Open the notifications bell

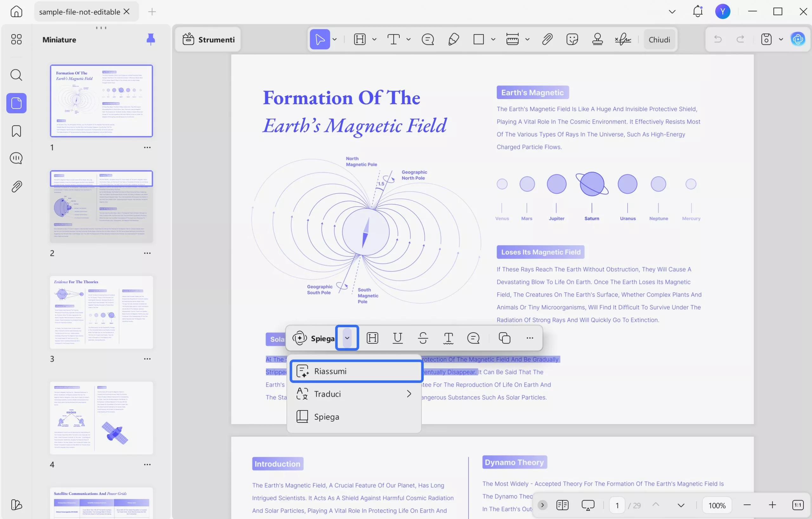pos(698,11)
